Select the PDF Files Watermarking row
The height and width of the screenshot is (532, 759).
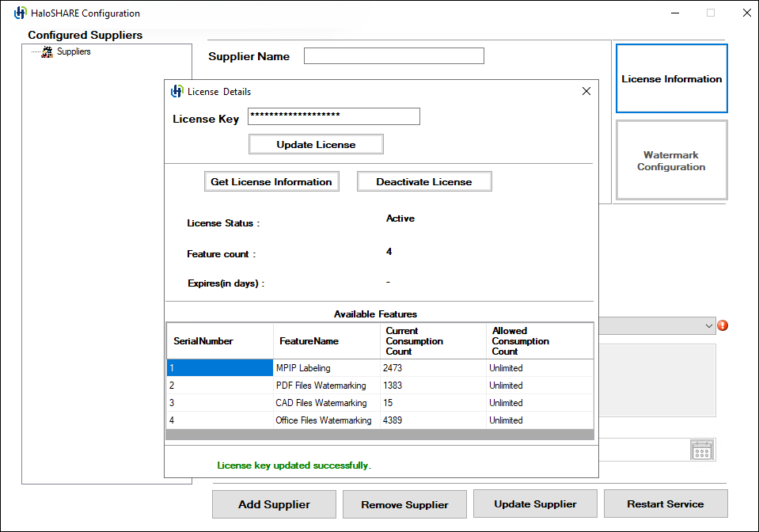(321, 386)
